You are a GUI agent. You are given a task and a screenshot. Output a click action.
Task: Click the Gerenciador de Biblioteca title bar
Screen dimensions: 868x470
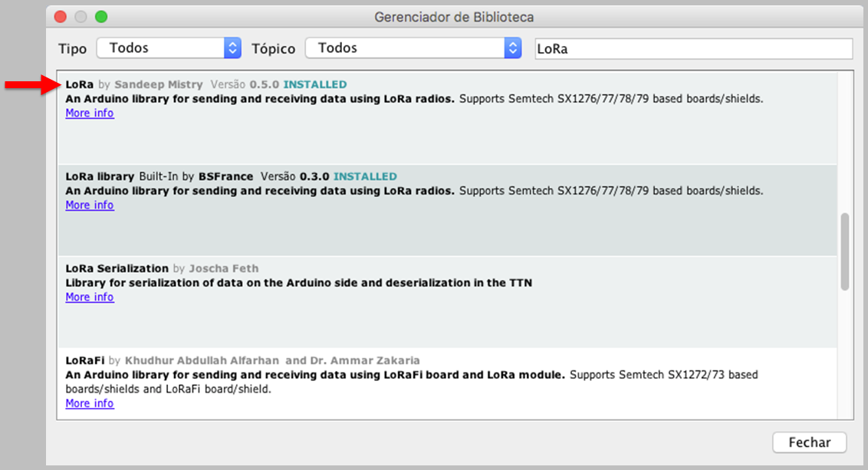point(454,17)
